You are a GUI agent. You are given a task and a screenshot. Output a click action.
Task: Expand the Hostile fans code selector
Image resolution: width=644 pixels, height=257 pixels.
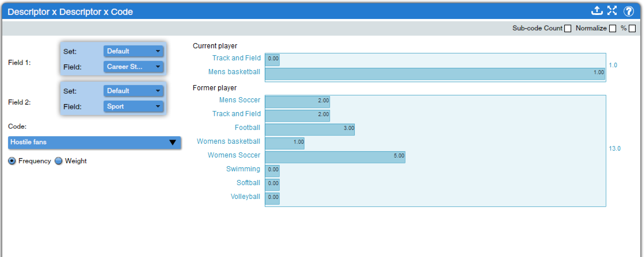pyautogui.click(x=94, y=142)
